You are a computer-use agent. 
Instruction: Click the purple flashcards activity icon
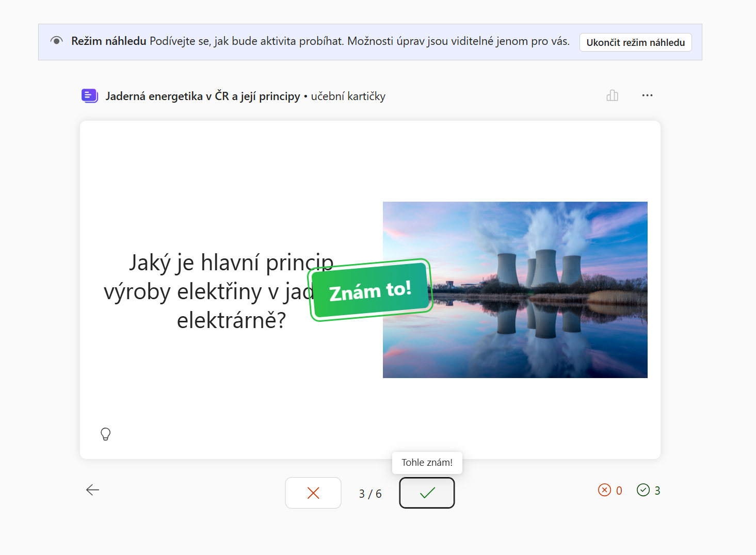click(x=90, y=96)
